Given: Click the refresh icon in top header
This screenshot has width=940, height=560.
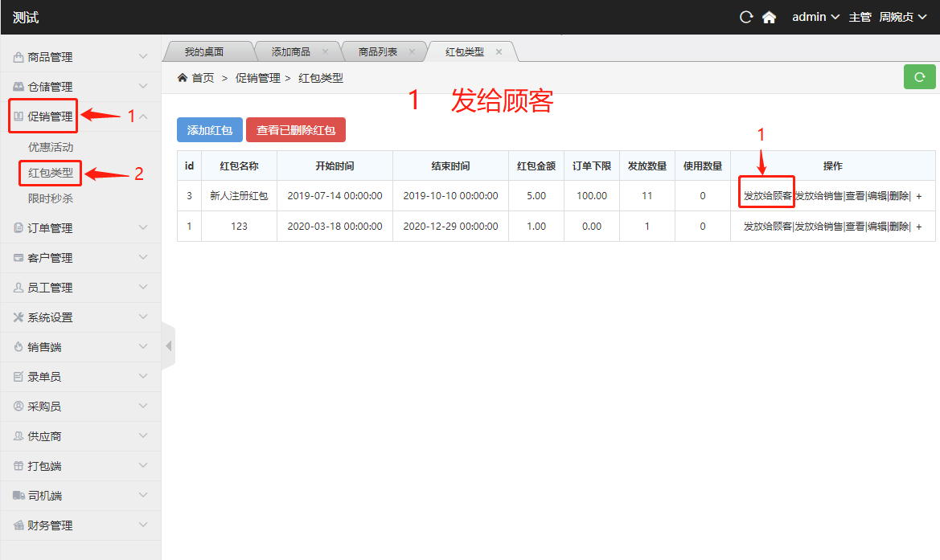Looking at the screenshot, I should point(746,18).
